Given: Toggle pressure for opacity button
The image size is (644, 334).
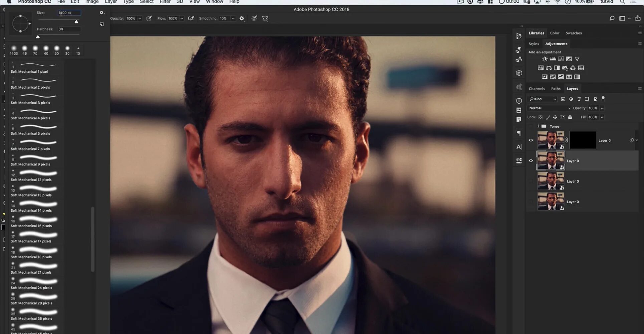Looking at the screenshot, I should point(149,19).
